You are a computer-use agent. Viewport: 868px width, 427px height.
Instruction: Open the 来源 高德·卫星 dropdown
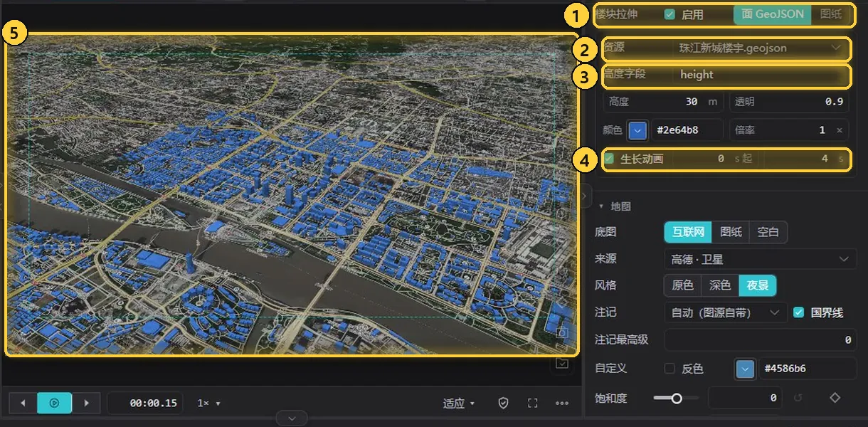(x=760, y=259)
